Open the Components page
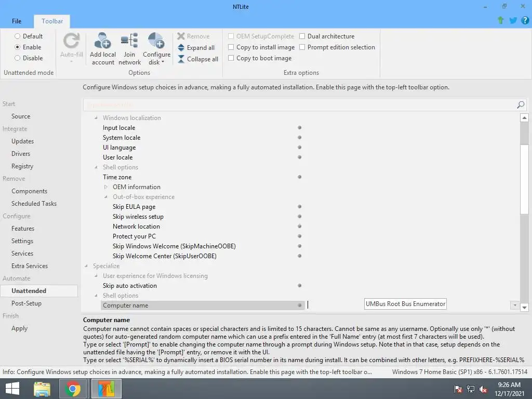The height and width of the screenshot is (399, 532). pyautogui.click(x=29, y=191)
